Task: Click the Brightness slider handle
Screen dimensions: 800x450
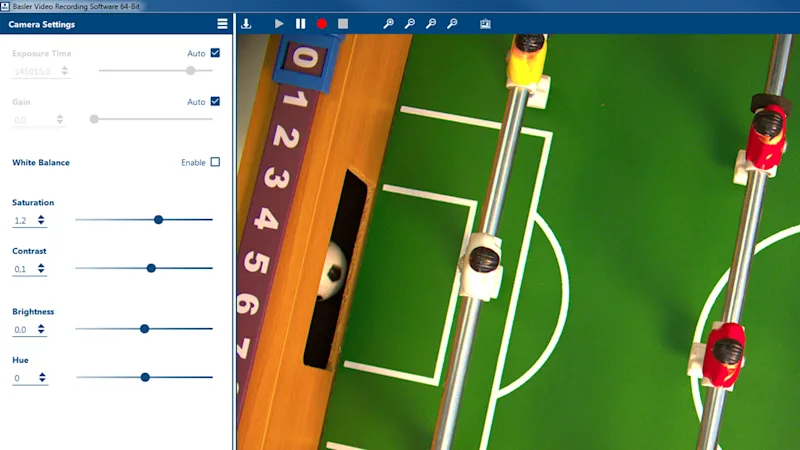Action: (144, 328)
